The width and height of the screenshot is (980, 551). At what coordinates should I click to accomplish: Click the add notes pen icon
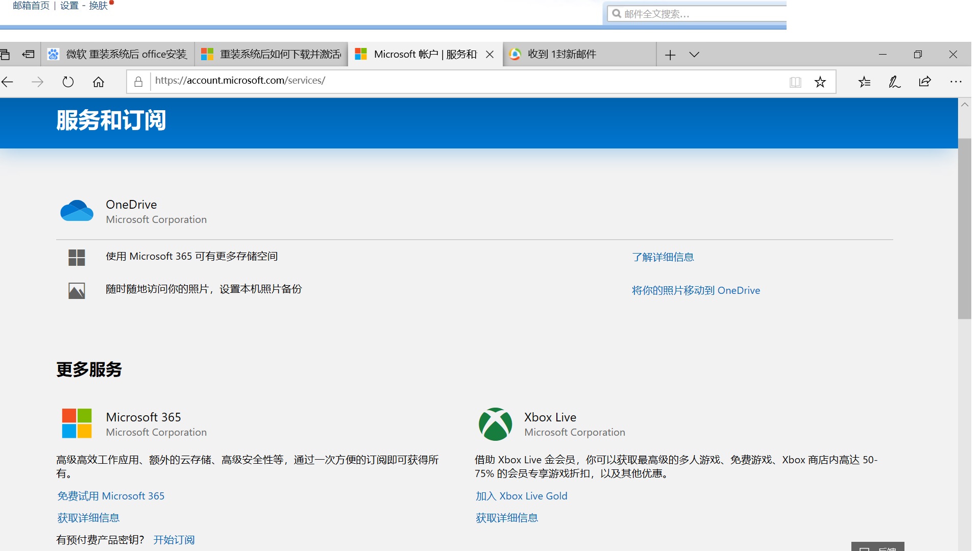(894, 82)
